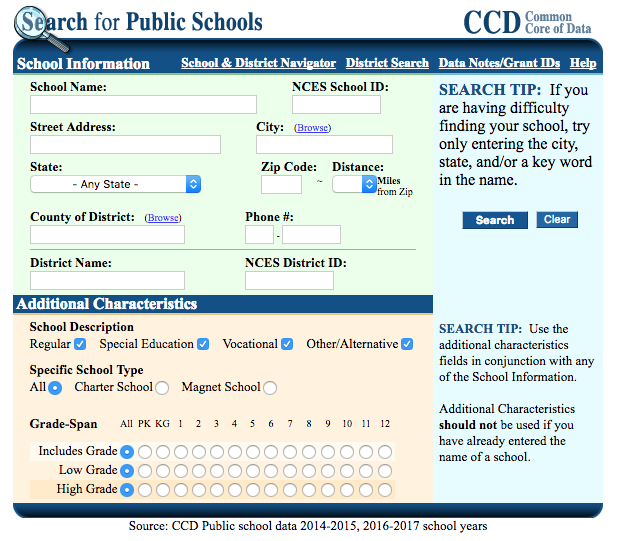
Task: Open Data Notes/Grant IDs page
Action: 499,63
